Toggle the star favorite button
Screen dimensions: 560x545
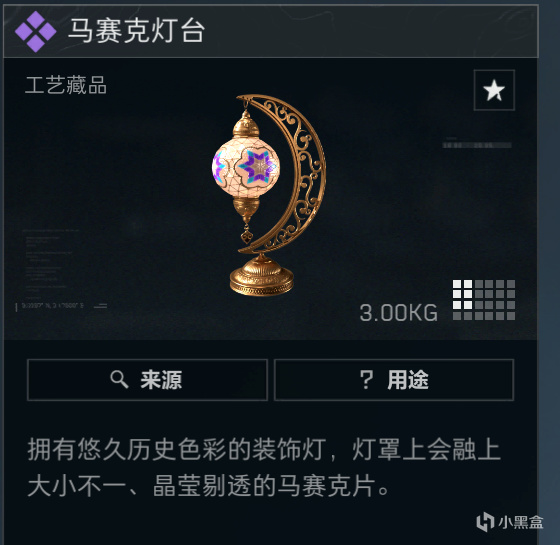coord(494,90)
